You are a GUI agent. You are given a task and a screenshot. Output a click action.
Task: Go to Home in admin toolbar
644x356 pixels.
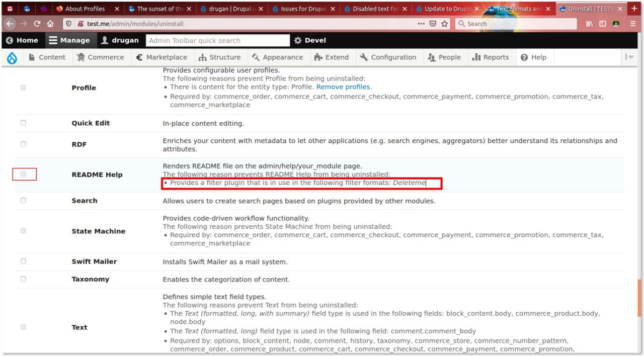coord(22,40)
